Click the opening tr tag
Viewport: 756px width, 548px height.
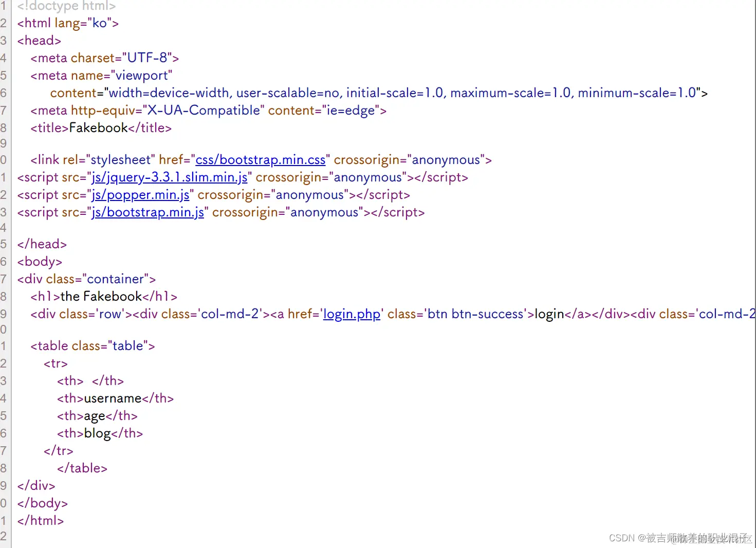[x=56, y=363]
